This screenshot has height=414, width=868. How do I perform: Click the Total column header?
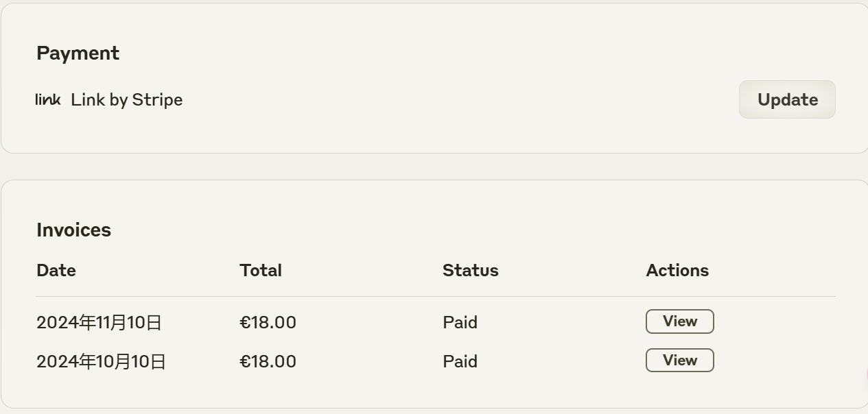tap(261, 270)
